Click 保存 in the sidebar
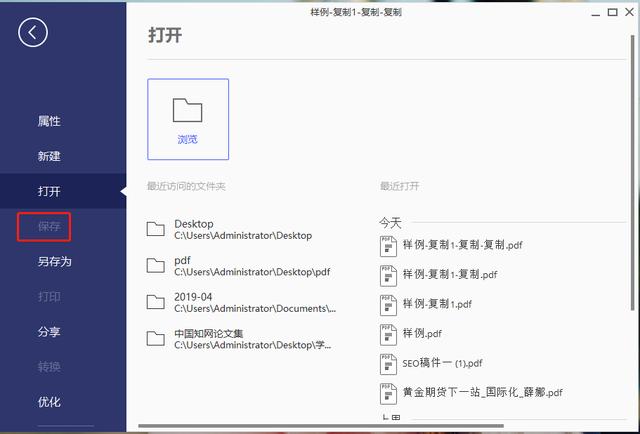Viewport: 640px width, 434px height. [x=49, y=226]
